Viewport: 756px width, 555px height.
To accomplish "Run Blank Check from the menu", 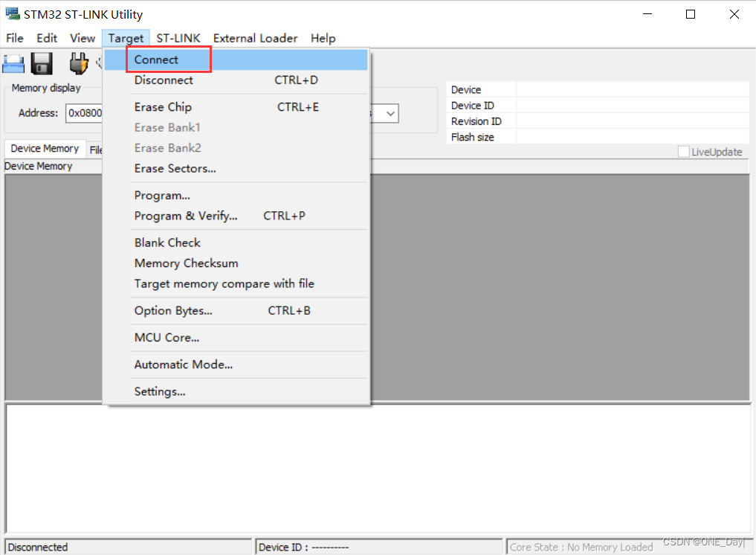I will (x=236, y=243).
